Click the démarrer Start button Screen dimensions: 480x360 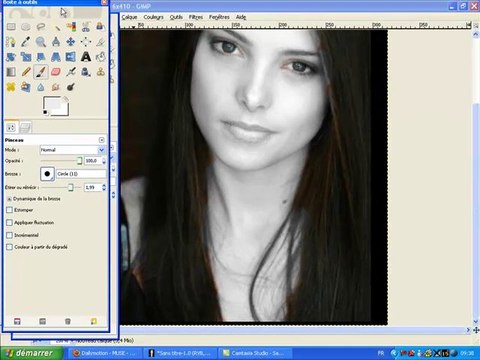click(x=31, y=353)
